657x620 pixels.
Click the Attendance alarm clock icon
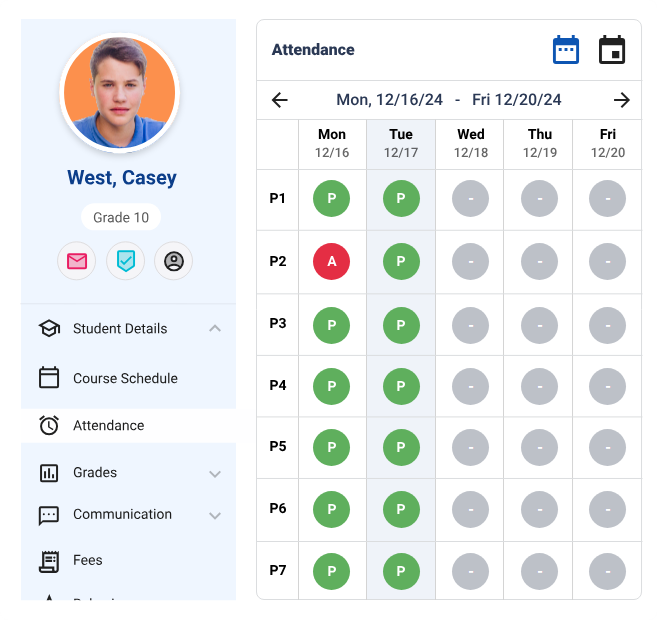(49, 425)
